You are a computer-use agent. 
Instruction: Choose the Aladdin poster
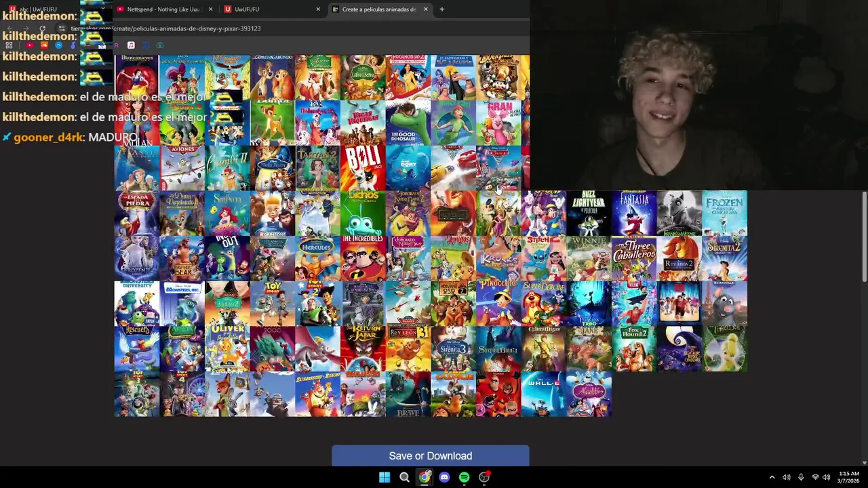(x=589, y=394)
